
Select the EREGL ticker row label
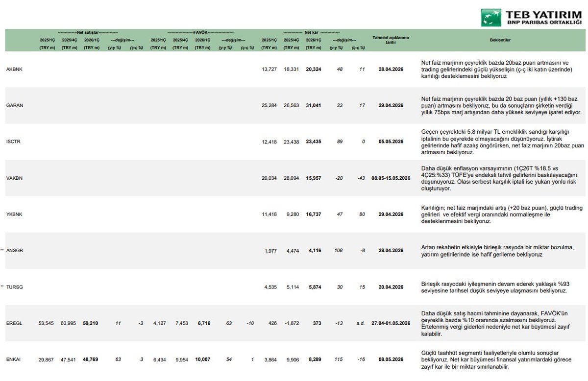coord(14,323)
